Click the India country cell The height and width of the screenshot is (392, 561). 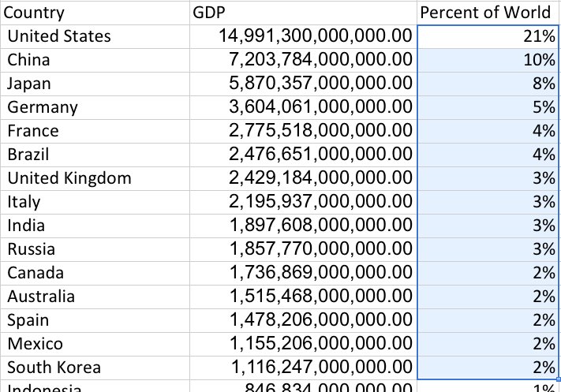[95, 226]
